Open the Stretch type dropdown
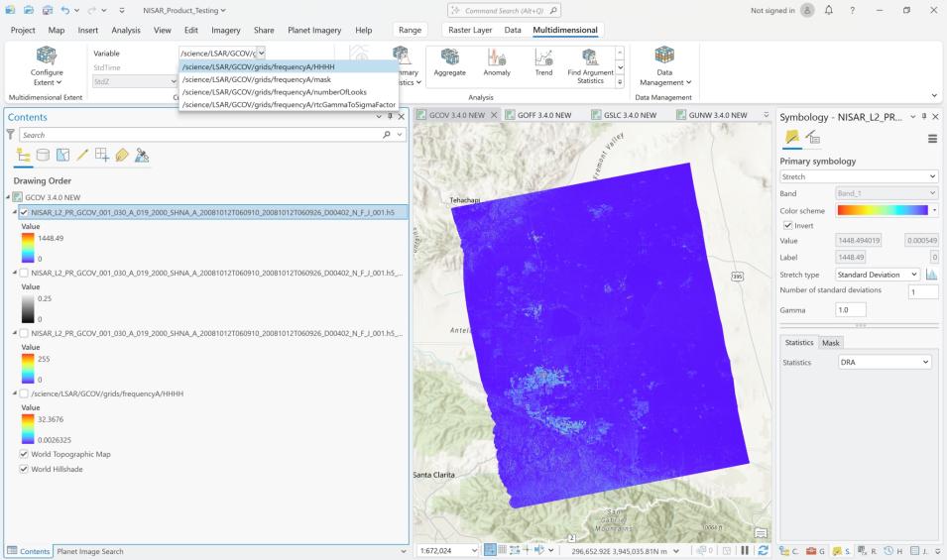The width and height of the screenshot is (947, 560). coord(878,274)
